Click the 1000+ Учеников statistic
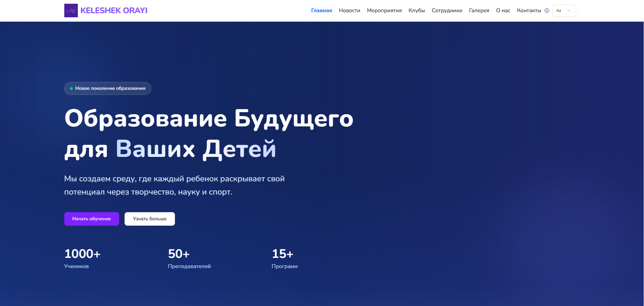Screen dimensions: 644x306 82,259
